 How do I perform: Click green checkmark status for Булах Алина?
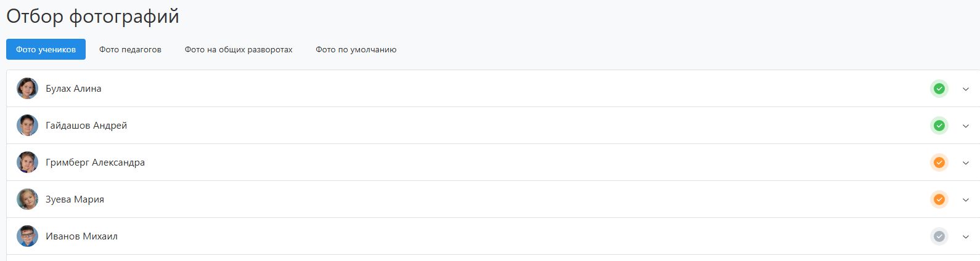[x=939, y=89]
